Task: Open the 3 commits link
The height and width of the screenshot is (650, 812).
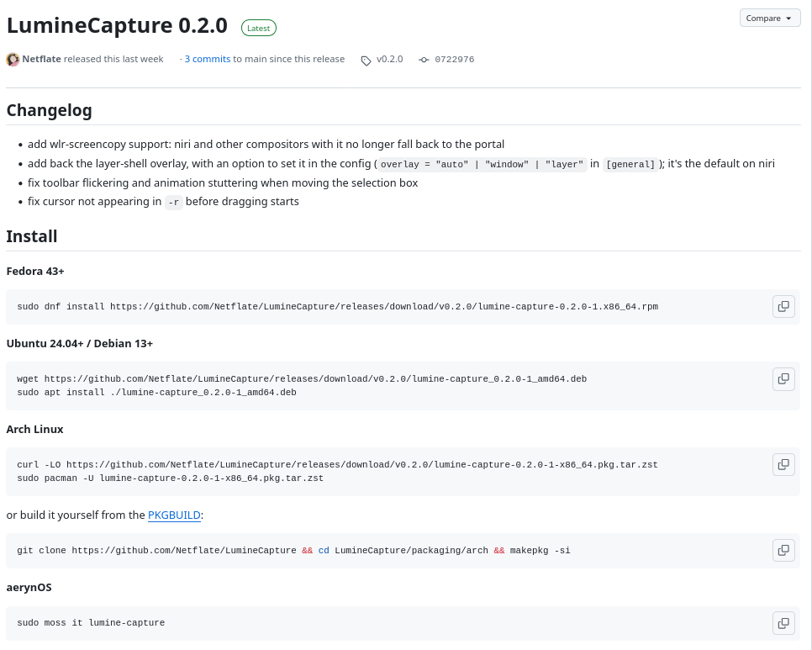Action: coord(207,59)
